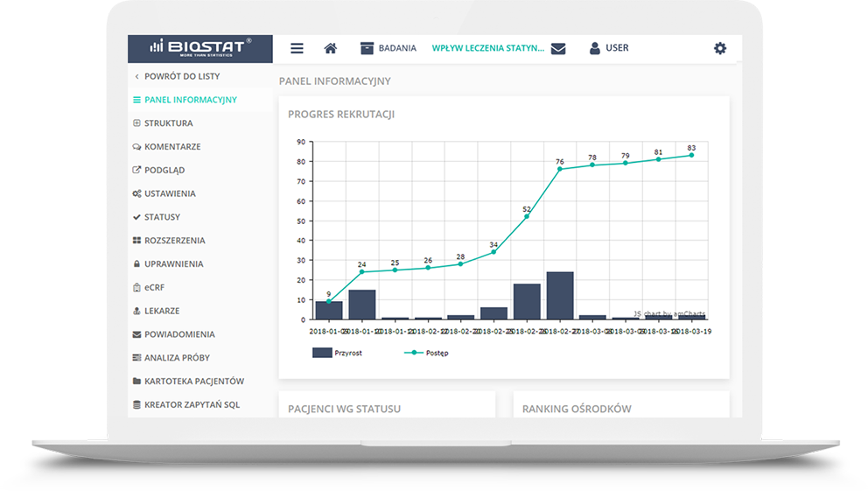Open the envelope messages icon
This screenshot has height=491, width=868.
pyautogui.click(x=558, y=49)
